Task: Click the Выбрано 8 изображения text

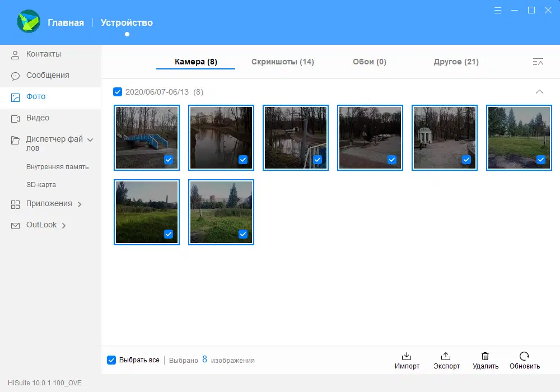Action: click(x=212, y=360)
